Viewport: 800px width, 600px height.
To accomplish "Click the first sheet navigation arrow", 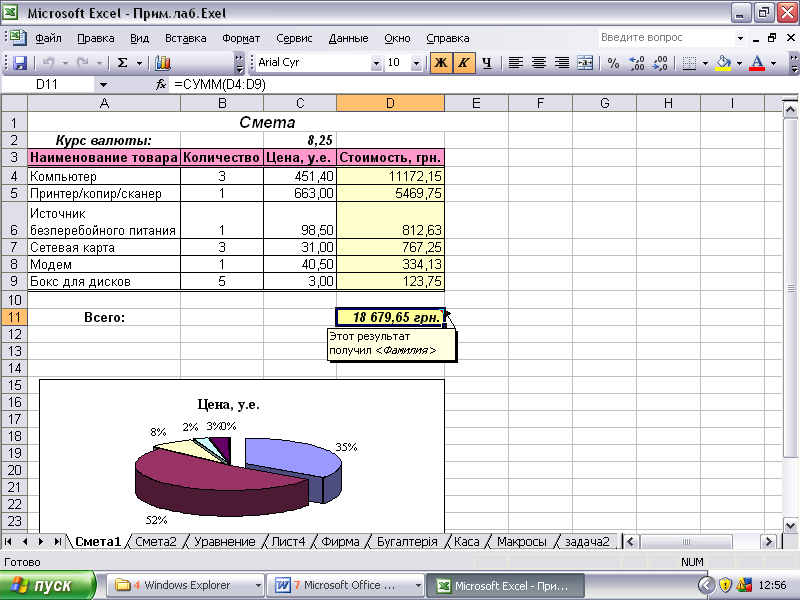I will [9, 541].
